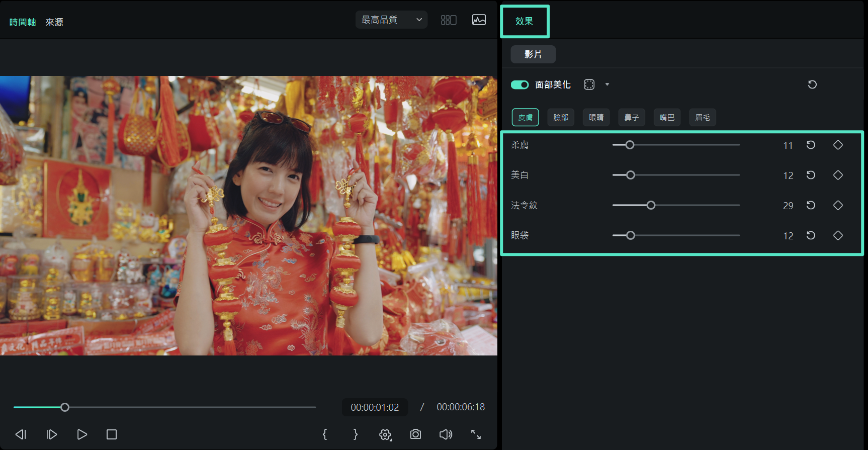Select the 嘴巴 category tab
This screenshot has height=450, width=868.
[667, 117]
